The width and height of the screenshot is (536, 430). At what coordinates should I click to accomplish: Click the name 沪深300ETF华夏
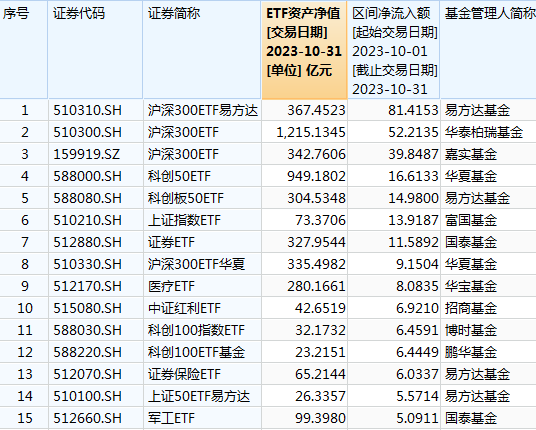[x=196, y=264]
